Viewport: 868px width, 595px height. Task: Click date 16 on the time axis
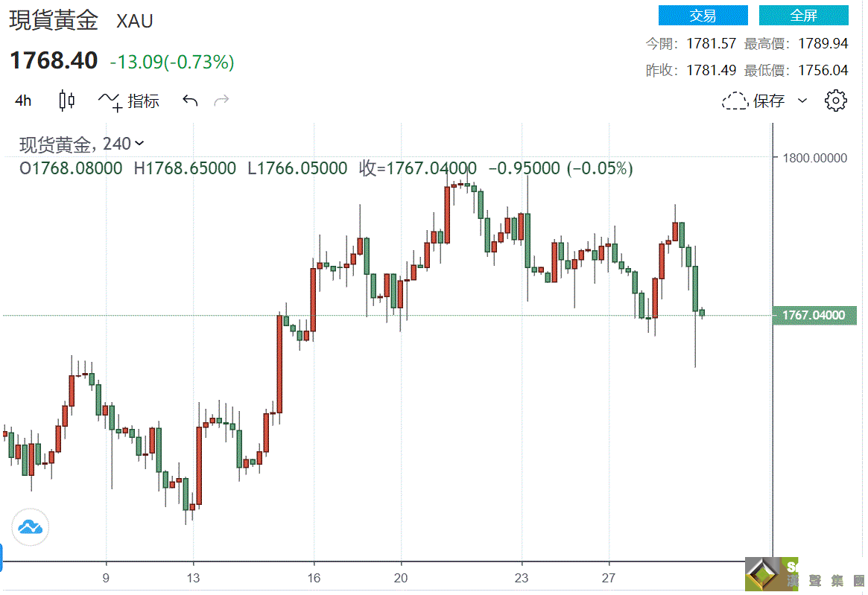pos(314,578)
